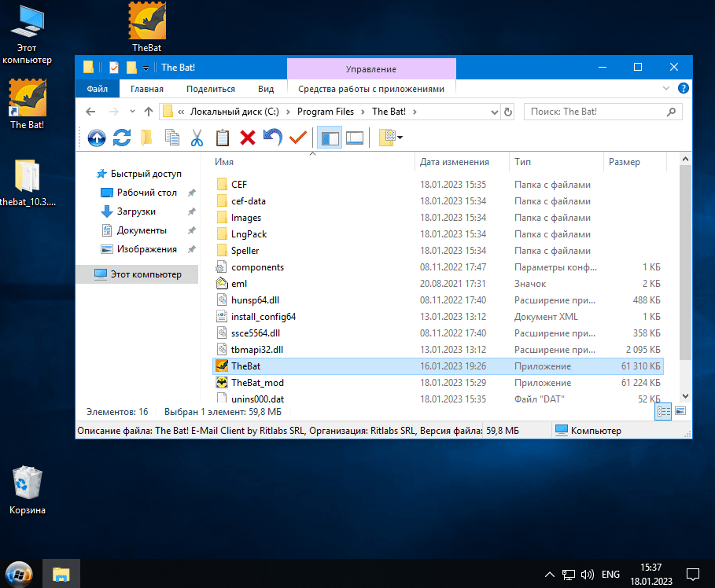
Task: Click the orange checkmark Properties icon
Action: click(298, 138)
